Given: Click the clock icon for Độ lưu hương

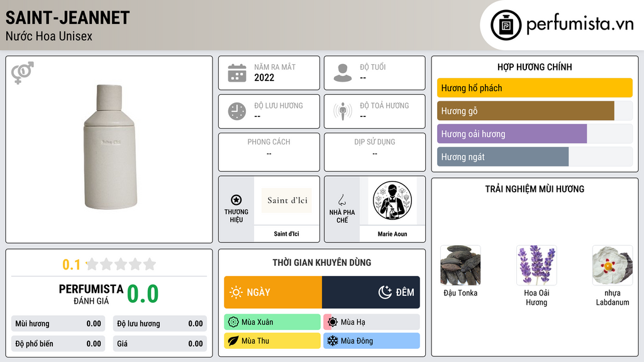Looking at the screenshot, I should [x=237, y=111].
